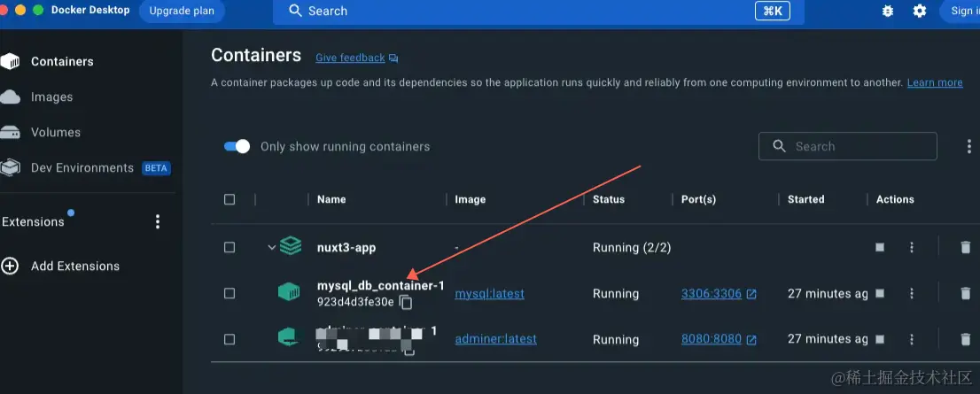Toggle Only show running containers switch
Screen dimensions: 980x394
pyautogui.click(x=237, y=146)
